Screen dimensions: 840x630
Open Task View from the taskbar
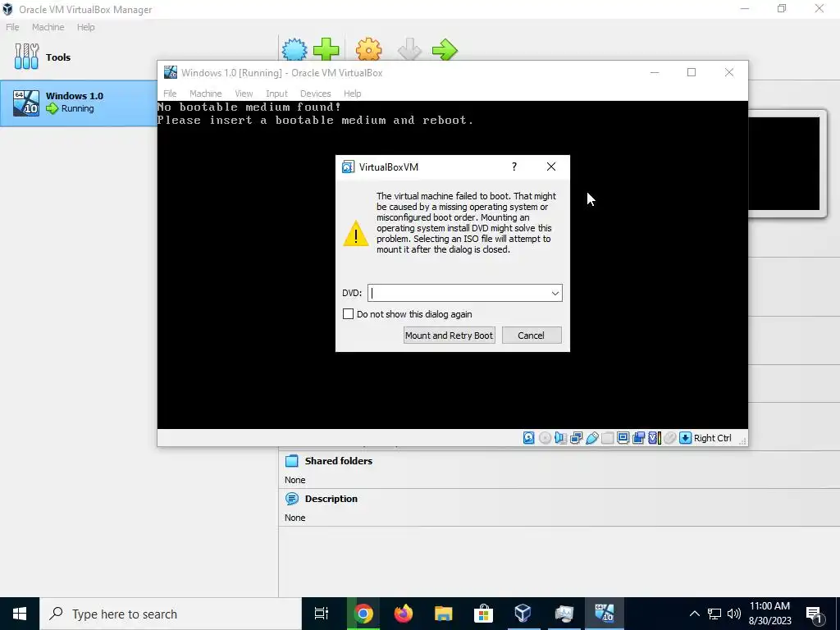tap(322, 614)
